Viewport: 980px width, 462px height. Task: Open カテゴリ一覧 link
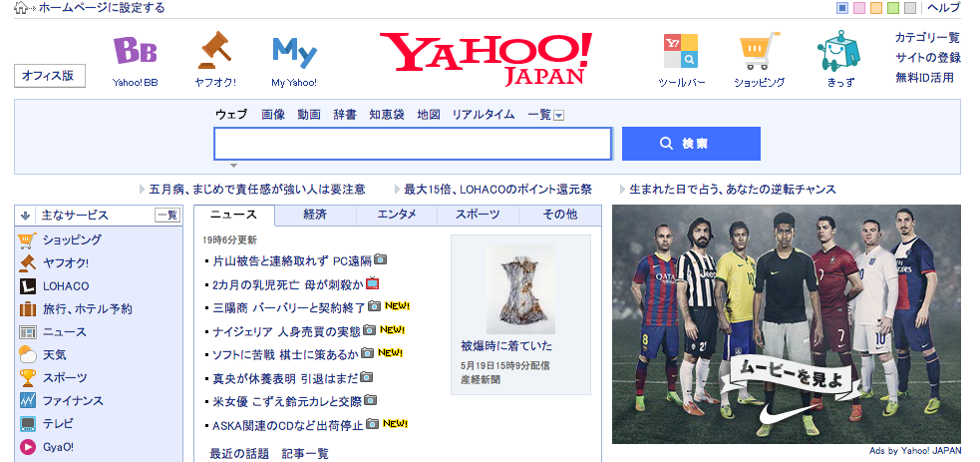coord(927,38)
